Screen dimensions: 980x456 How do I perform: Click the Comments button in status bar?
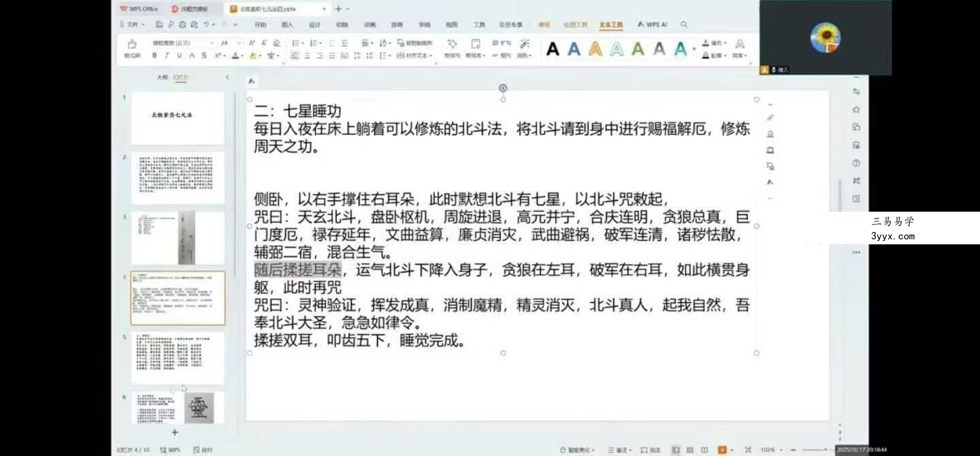(651, 450)
